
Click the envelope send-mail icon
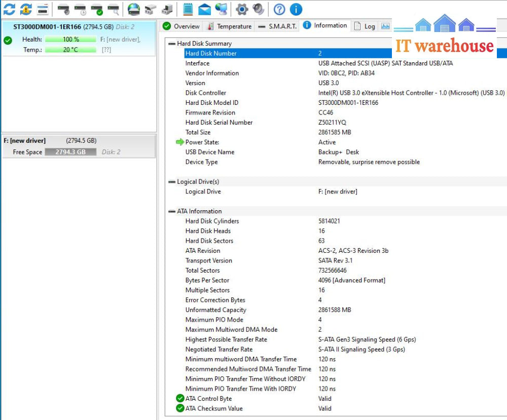point(204,9)
